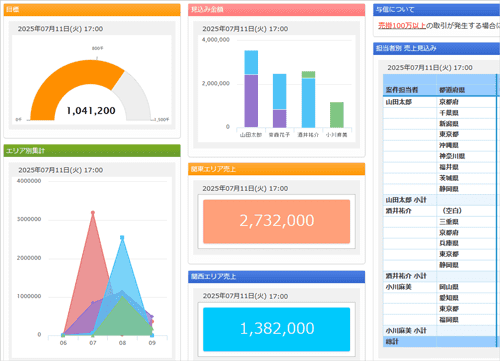Click the 06 x-axis label in area chart

pyautogui.click(x=63, y=343)
